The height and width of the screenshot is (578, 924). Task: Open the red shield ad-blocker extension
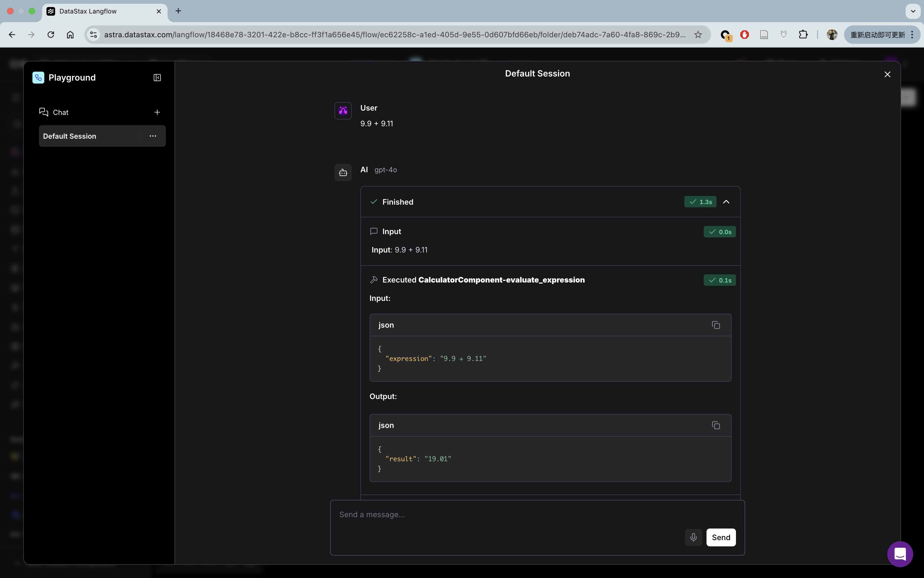(x=744, y=35)
